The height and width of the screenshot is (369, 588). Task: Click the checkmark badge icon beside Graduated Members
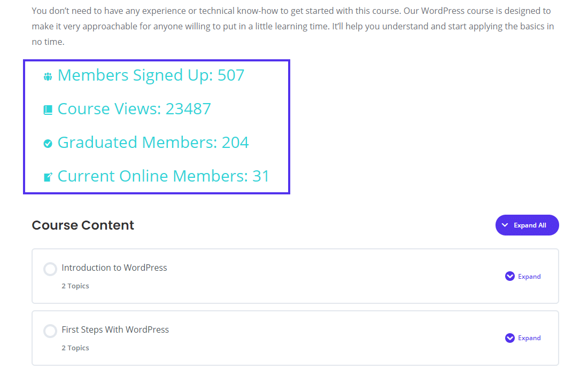48,144
